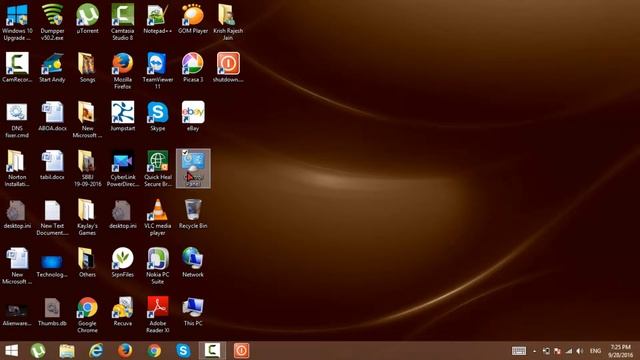
Task: Select the This PC desktop icon
Action: (193, 311)
